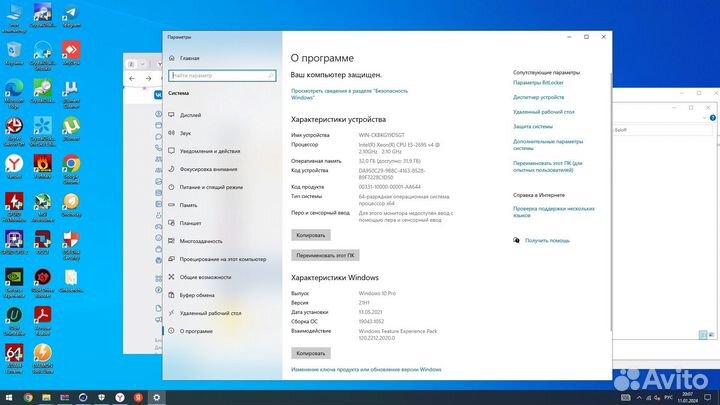The height and width of the screenshot is (405, 720).
Task: Click the volume icon in the system tray
Action: click(657, 397)
